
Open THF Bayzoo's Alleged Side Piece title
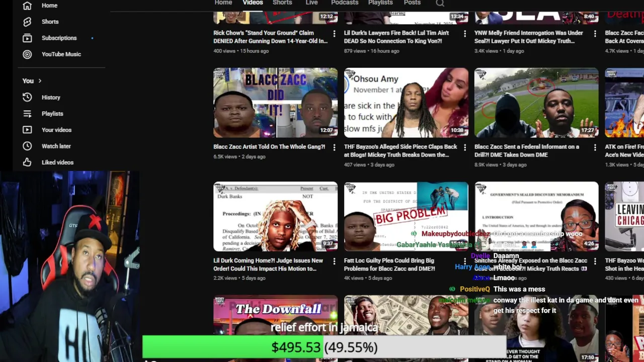click(400, 151)
